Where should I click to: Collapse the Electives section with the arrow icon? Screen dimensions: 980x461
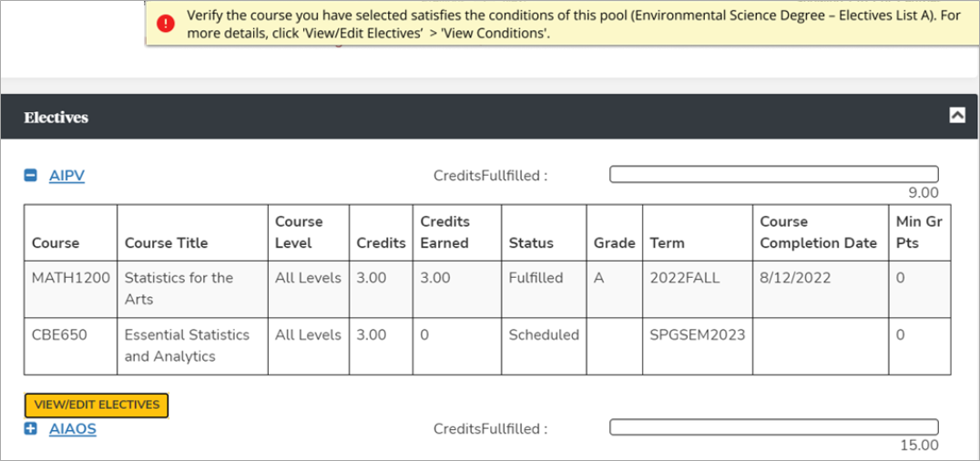(x=957, y=115)
